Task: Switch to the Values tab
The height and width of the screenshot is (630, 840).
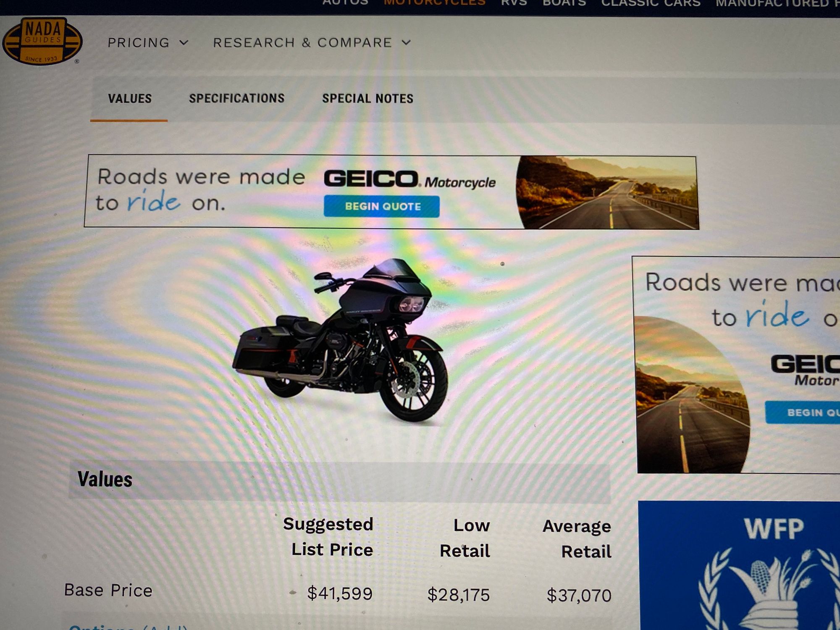Action: 130,98
